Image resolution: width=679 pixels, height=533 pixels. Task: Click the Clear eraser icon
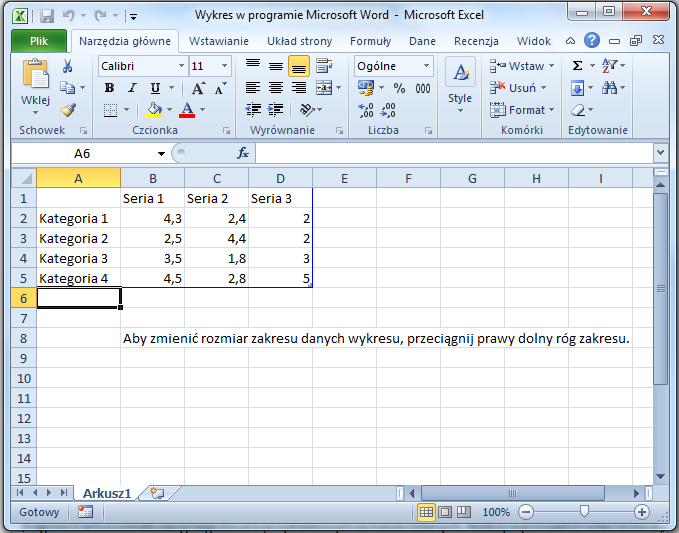point(578,110)
